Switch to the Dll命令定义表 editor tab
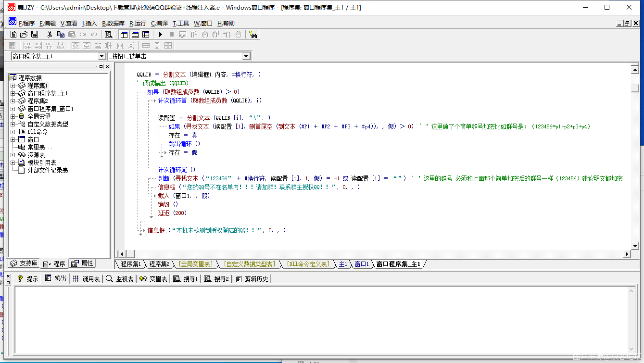 click(x=308, y=264)
